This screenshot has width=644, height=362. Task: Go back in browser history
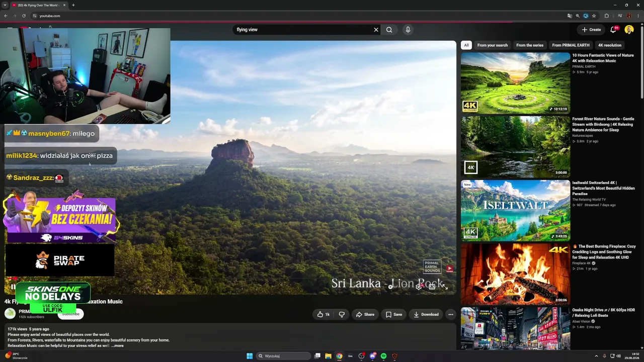(6, 16)
